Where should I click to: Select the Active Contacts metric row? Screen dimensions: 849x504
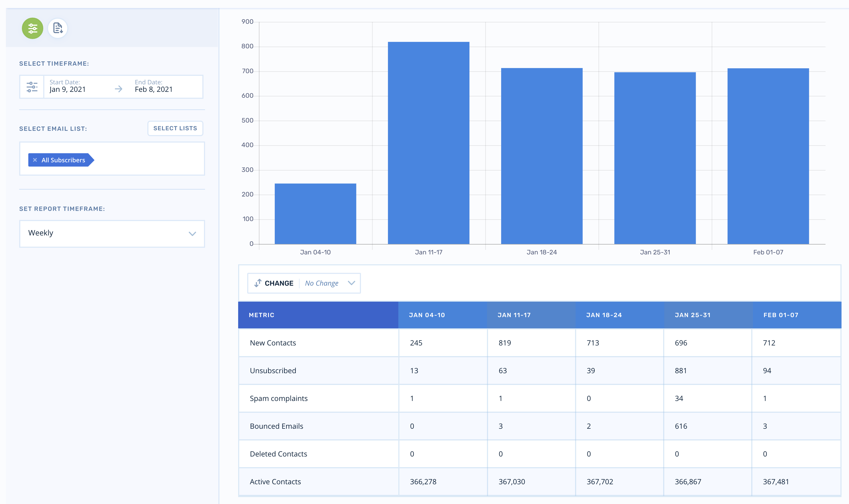275,482
